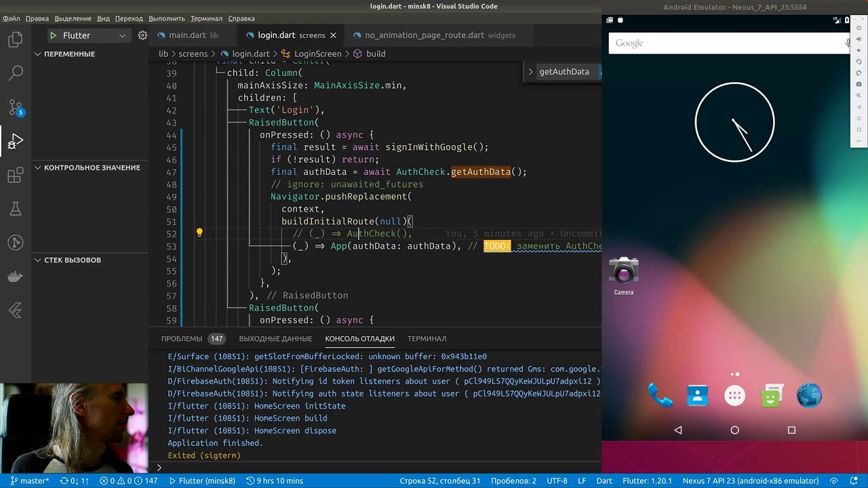Click the Dart language mode in status bar

click(604, 481)
